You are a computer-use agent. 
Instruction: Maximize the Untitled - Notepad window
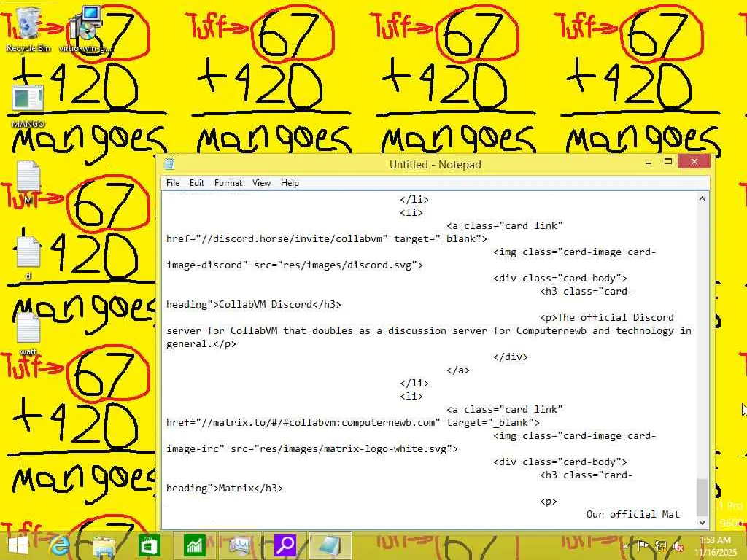[x=668, y=162]
